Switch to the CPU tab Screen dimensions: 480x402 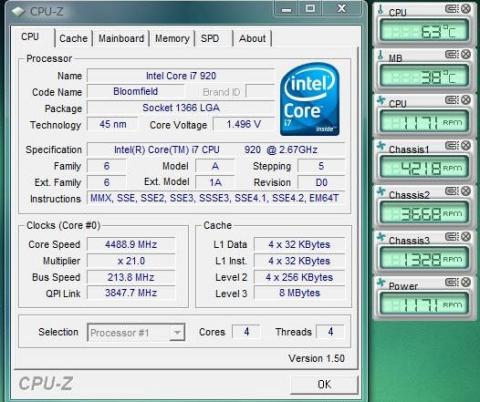pos(30,37)
